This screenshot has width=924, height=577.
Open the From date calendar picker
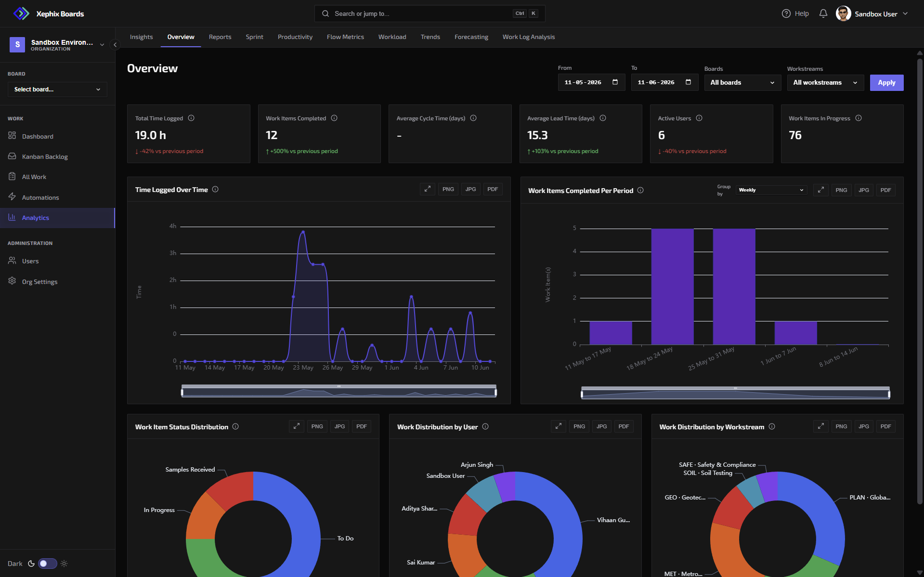(615, 82)
